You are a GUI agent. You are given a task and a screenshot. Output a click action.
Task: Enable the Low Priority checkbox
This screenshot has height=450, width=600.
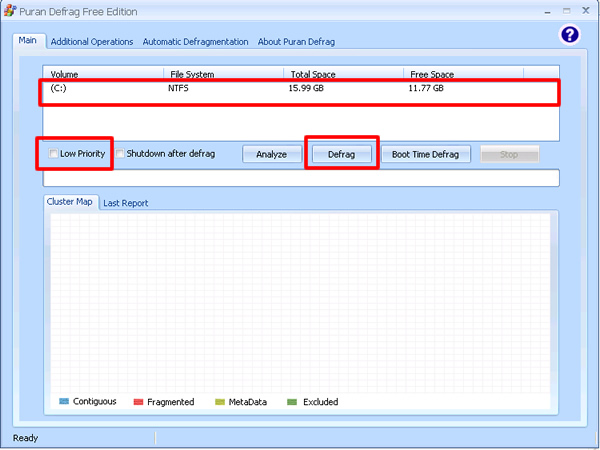(53, 154)
